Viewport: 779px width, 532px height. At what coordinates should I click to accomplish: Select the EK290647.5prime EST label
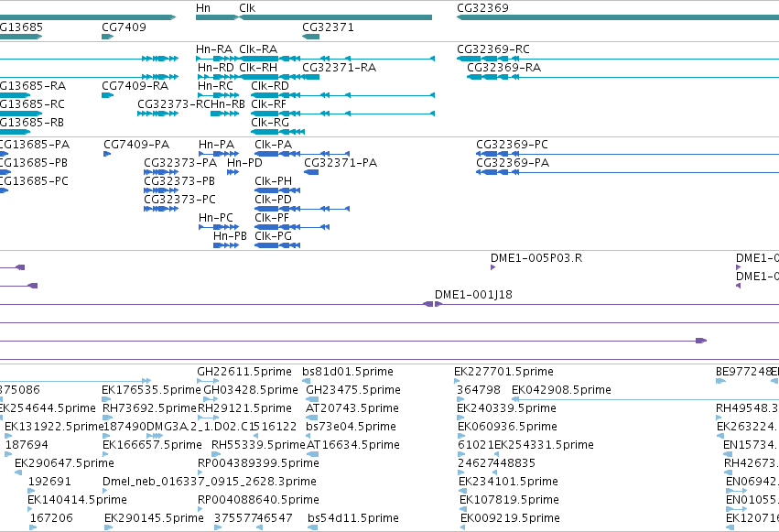[64, 464]
